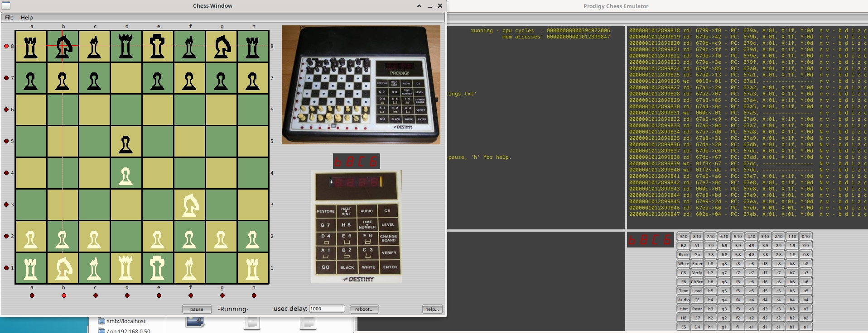Select the white rook on a1

coord(31,268)
